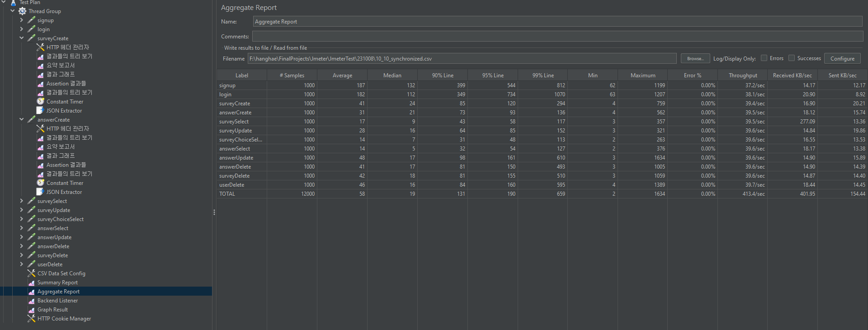Click JSON Extractor icon under surveyCreate

tap(40, 110)
